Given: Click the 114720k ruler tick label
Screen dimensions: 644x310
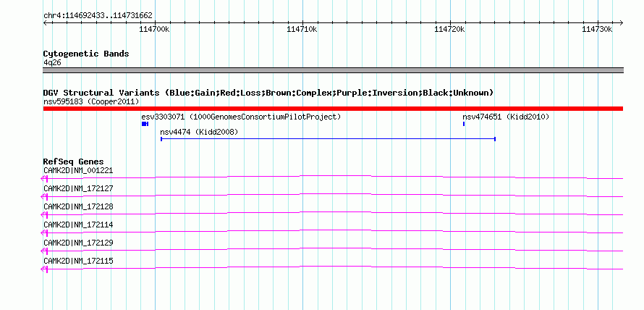Looking at the screenshot, I should tap(450, 30).
